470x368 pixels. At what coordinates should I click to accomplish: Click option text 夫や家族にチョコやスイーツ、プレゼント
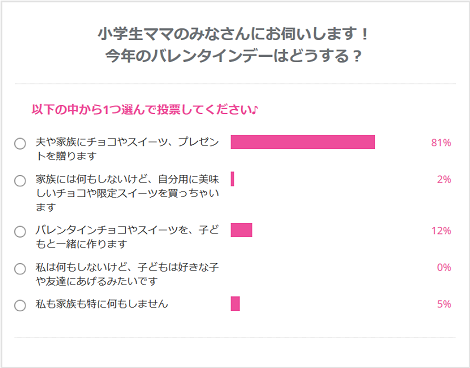click(127, 149)
